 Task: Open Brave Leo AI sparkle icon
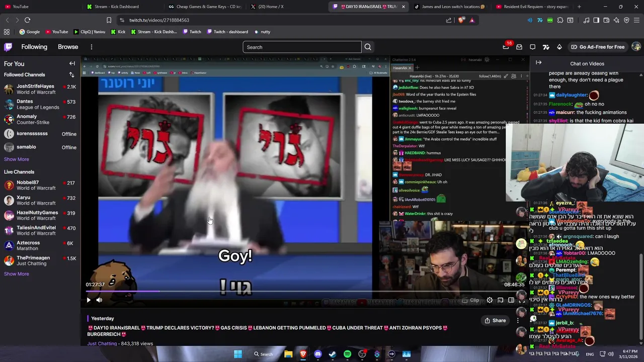(616, 20)
